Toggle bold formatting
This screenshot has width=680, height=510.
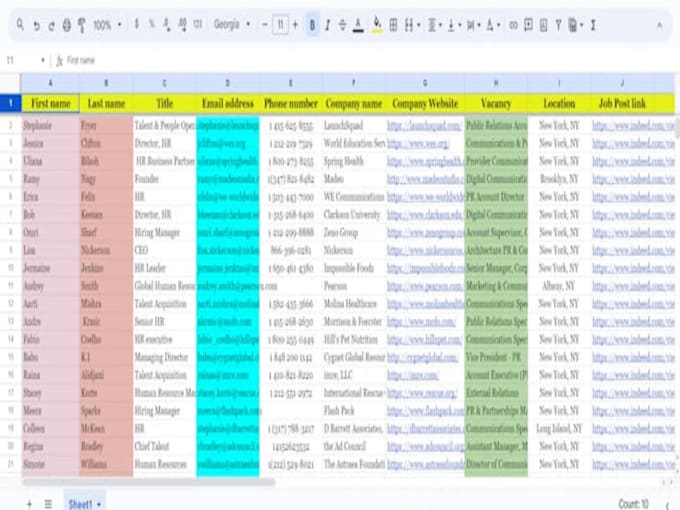[312, 25]
